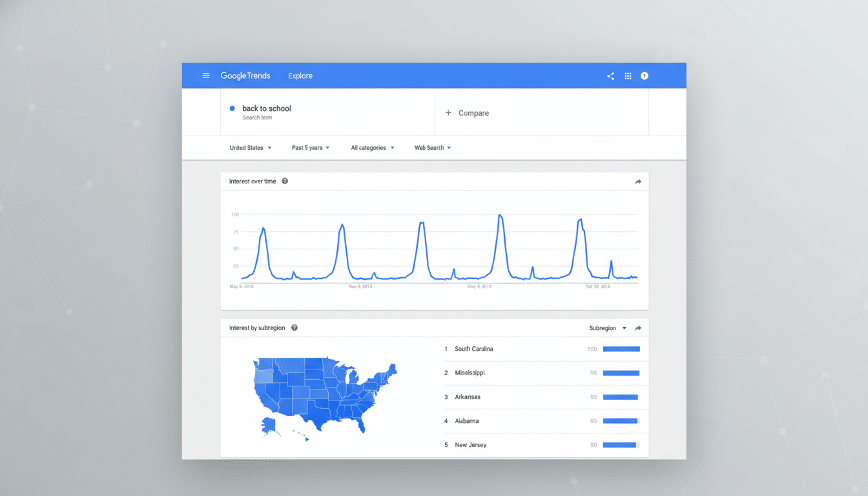The height and width of the screenshot is (496, 868).
Task: Expand the Web Search type dropdown
Action: tap(432, 148)
